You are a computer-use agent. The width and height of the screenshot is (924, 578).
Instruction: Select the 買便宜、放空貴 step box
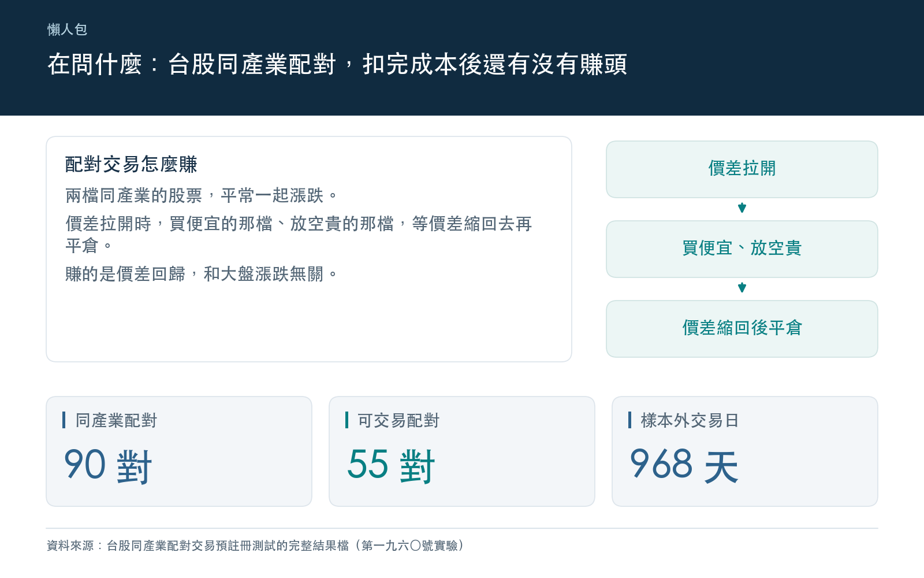tap(742, 249)
